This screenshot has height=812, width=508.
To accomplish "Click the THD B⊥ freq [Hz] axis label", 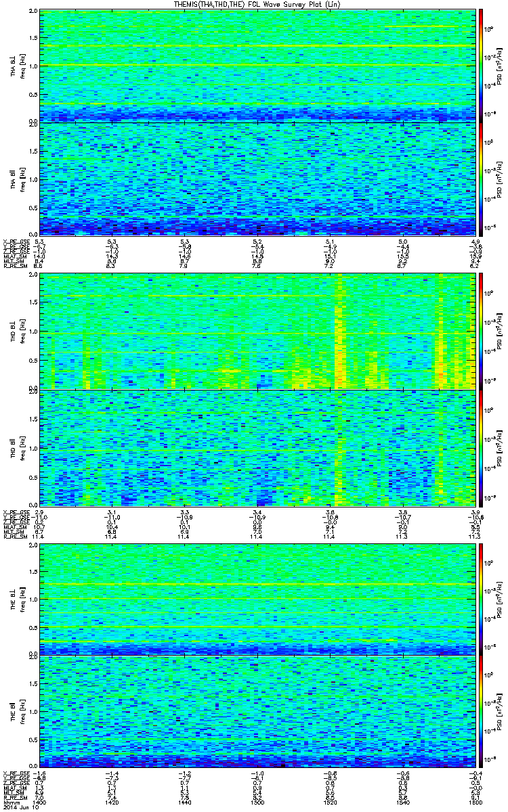I will click(16, 332).
